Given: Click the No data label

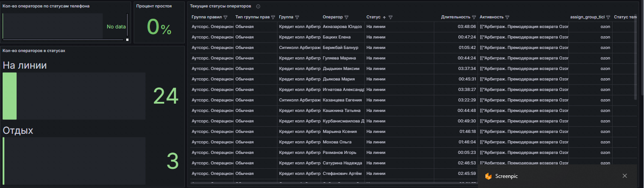Looking at the screenshot, I should [x=116, y=27].
